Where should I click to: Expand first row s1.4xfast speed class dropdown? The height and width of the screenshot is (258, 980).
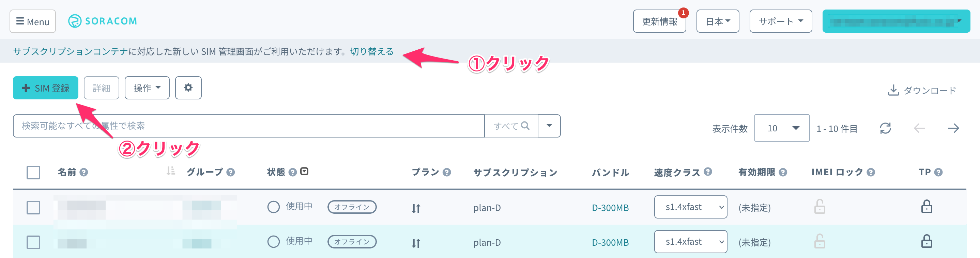[x=690, y=207]
